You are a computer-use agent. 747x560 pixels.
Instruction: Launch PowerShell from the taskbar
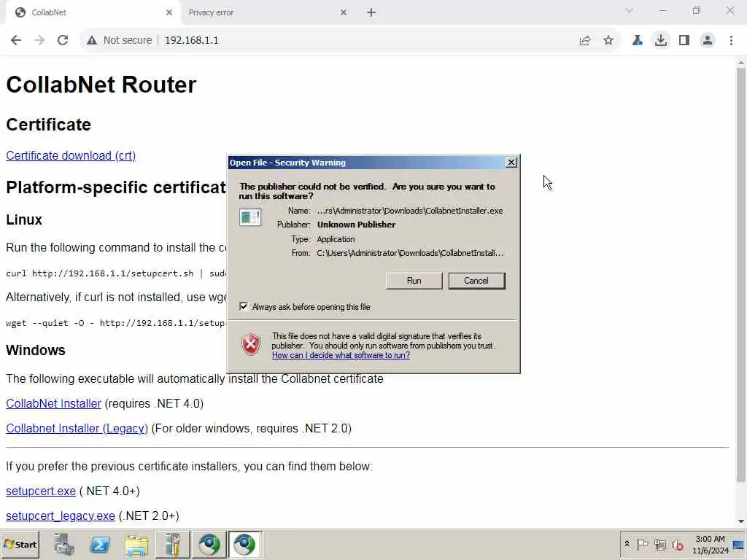99,544
